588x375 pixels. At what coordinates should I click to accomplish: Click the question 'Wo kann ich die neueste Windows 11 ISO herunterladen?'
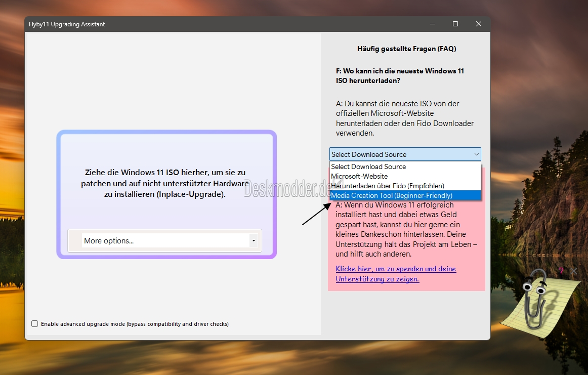(x=400, y=76)
